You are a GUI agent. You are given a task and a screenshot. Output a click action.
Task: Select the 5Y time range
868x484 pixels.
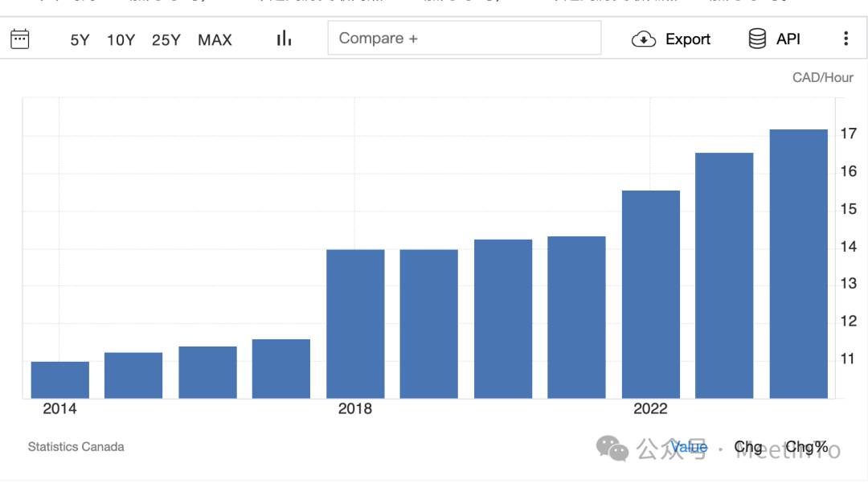pyautogui.click(x=80, y=40)
